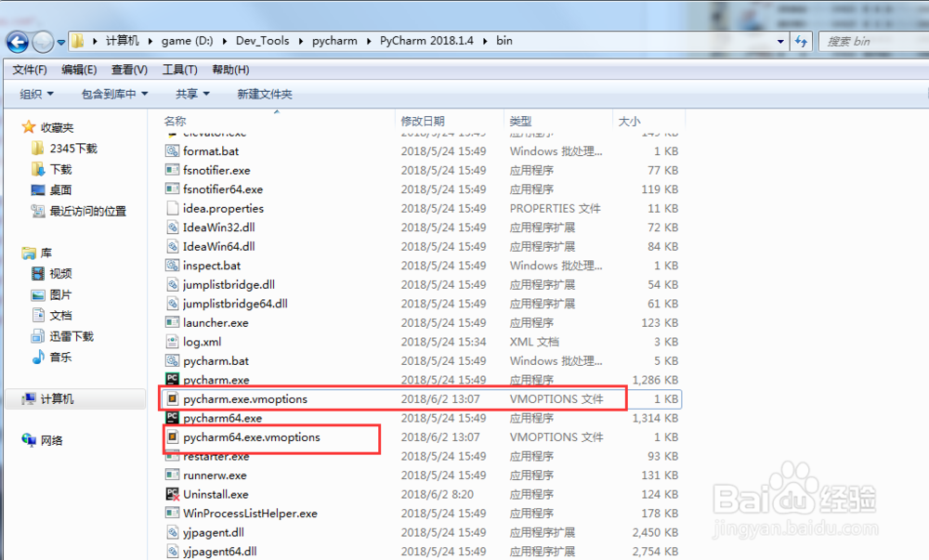Viewport: 929px width, 560px height.
Task: Select 网络 in navigation pane
Action: pos(42,440)
